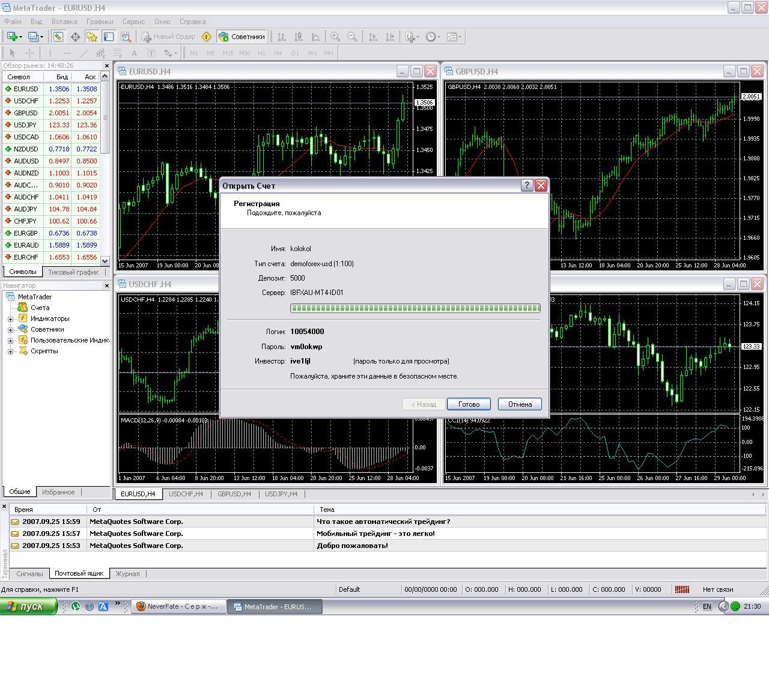Select USDJPY row in market watch

click(x=50, y=125)
